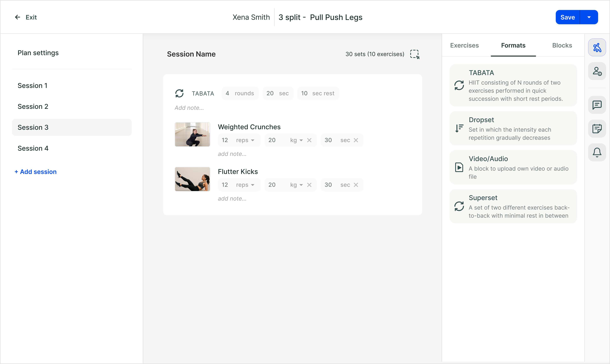Edit Flutter Kicks reps value 12
Viewport: 610px width, 364px height.
225,185
